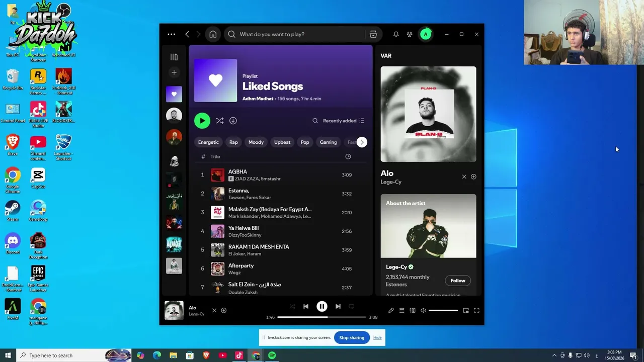Add Alo to library in the side panel

click(473, 176)
